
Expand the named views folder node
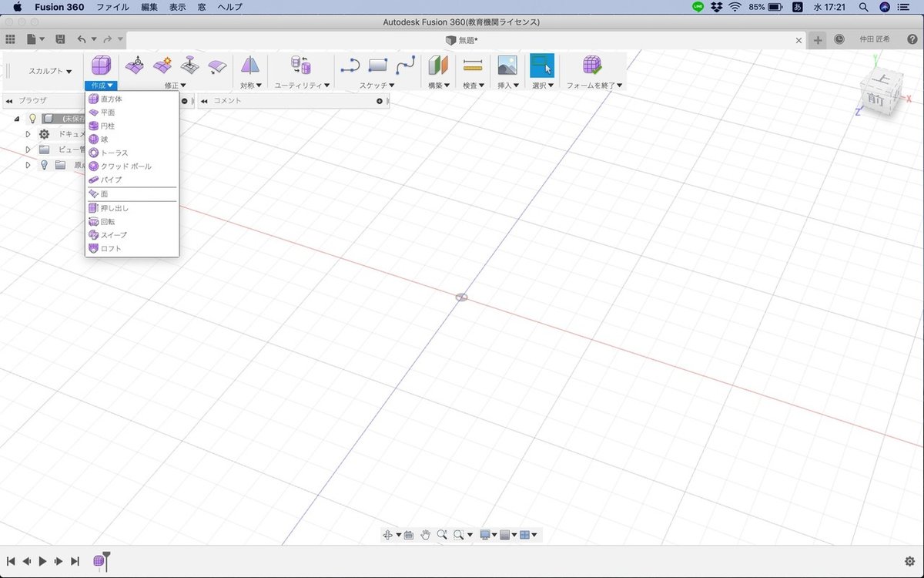[x=28, y=150]
